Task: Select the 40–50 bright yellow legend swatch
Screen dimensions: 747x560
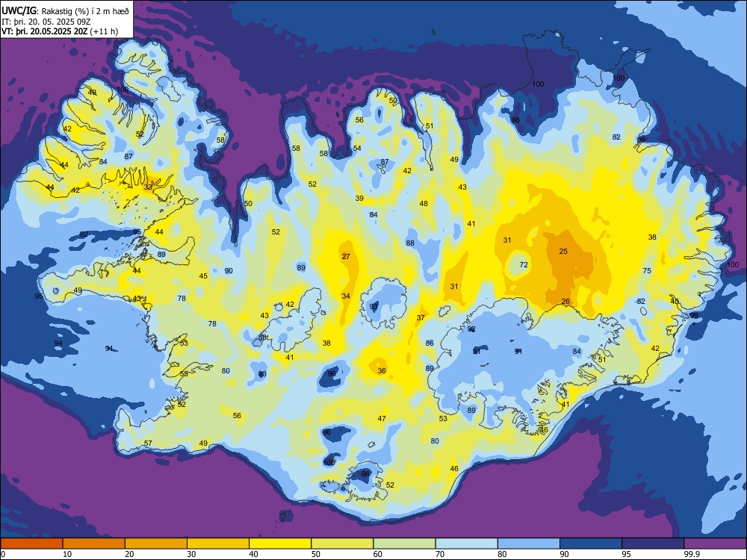Action: tap(280, 544)
